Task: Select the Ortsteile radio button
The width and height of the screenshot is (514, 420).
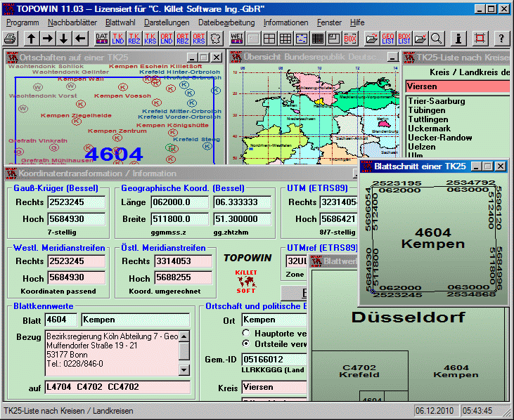Action: tap(245, 343)
